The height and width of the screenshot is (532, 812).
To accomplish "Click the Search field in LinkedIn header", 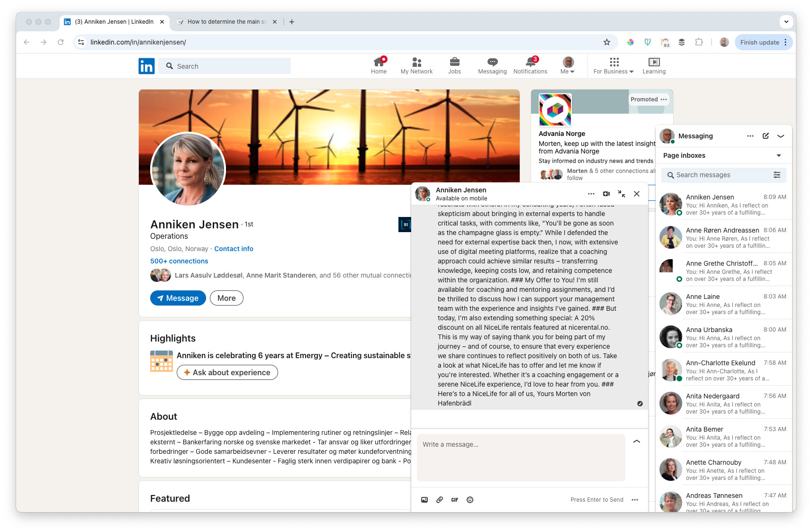I will click(225, 66).
